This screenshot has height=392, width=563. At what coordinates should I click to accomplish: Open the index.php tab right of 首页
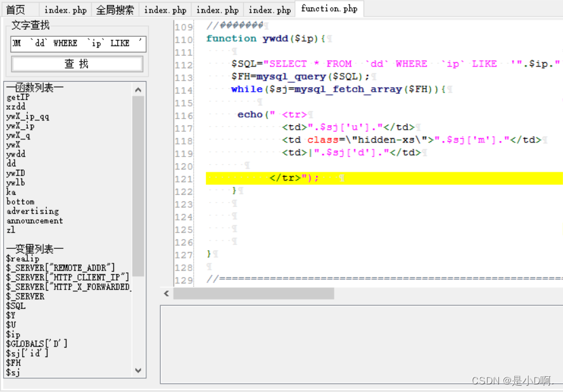(65, 9)
